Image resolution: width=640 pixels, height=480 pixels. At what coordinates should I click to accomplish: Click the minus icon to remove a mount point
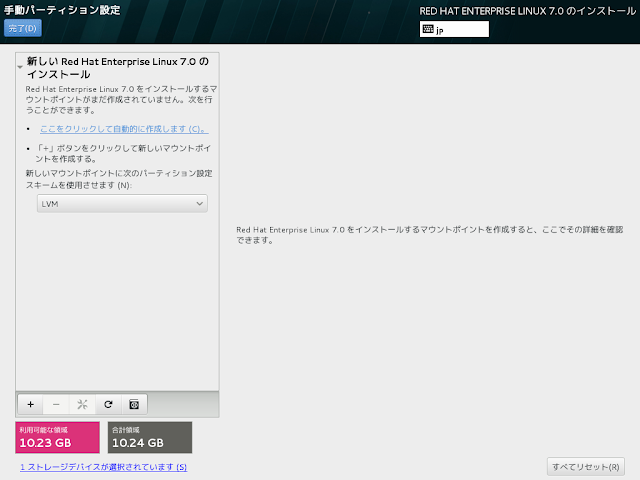pos(56,404)
